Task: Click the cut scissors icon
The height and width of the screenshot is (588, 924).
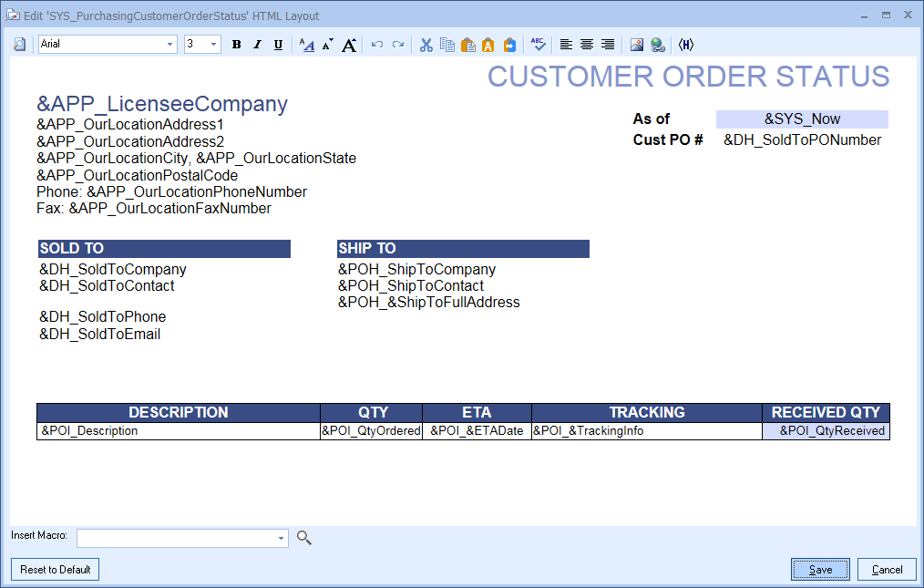Action: (x=426, y=45)
